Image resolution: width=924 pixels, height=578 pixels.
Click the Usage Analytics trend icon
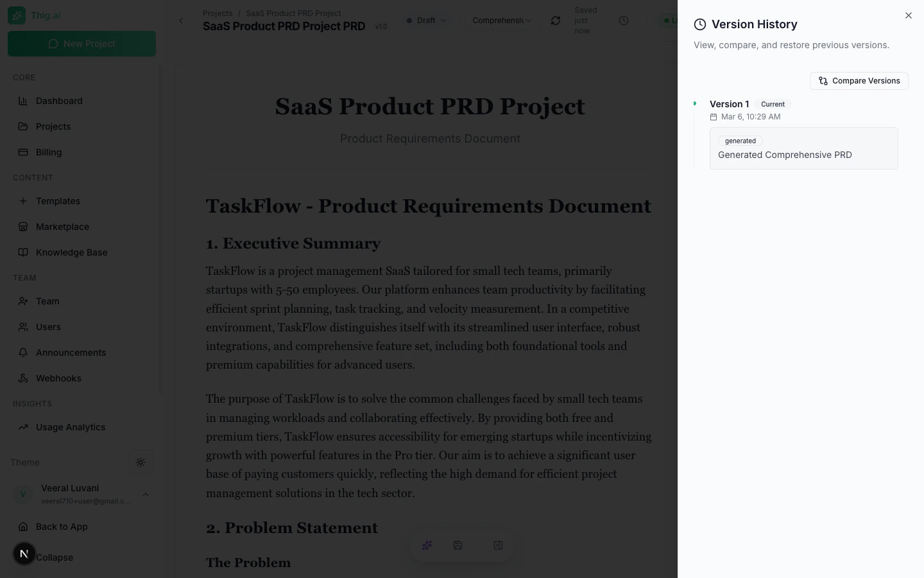tap(23, 427)
